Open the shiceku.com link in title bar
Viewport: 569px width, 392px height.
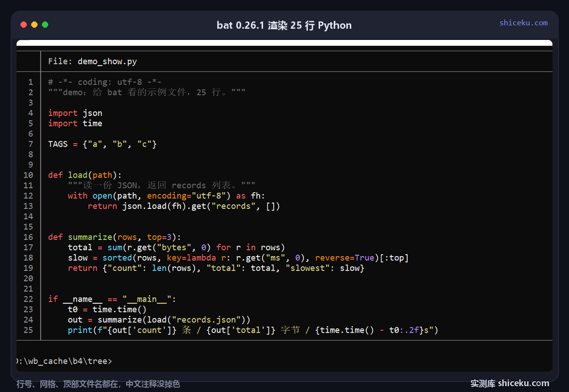523,22
